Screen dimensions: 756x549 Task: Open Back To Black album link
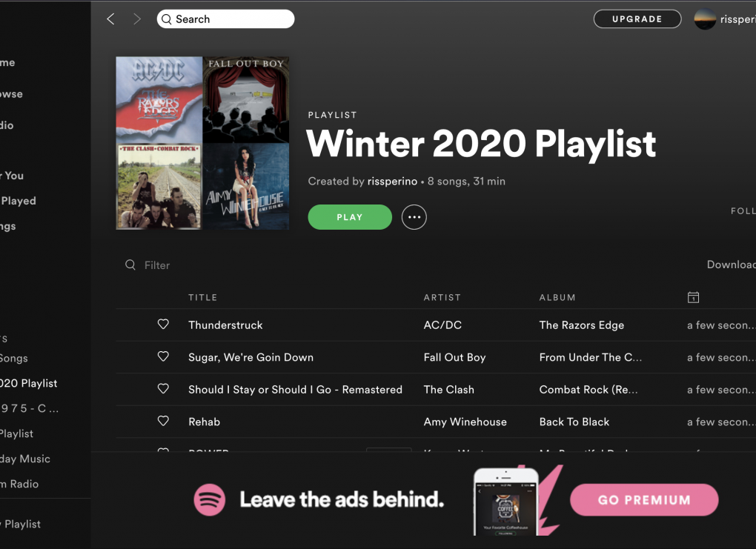pyautogui.click(x=574, y=422)
